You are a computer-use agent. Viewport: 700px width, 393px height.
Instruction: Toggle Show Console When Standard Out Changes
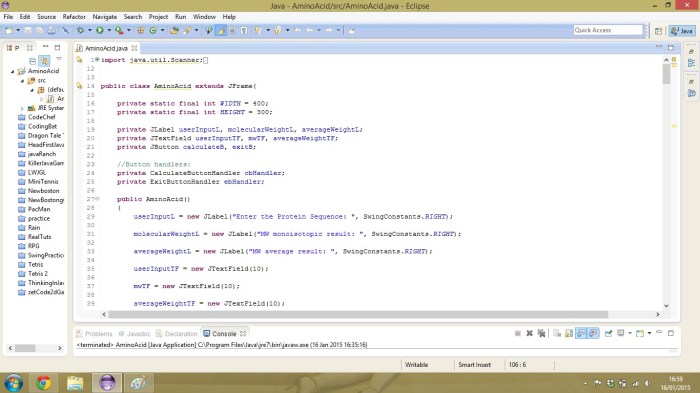coord(581,333)
